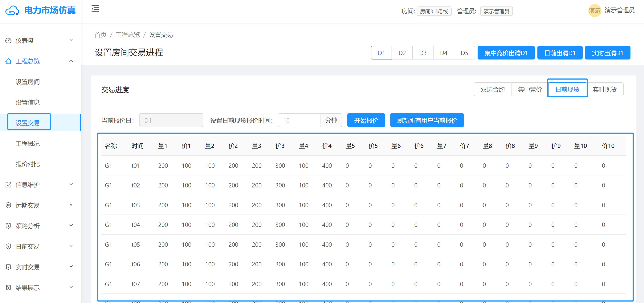Click the 电力市场仿真 app title

50,10
